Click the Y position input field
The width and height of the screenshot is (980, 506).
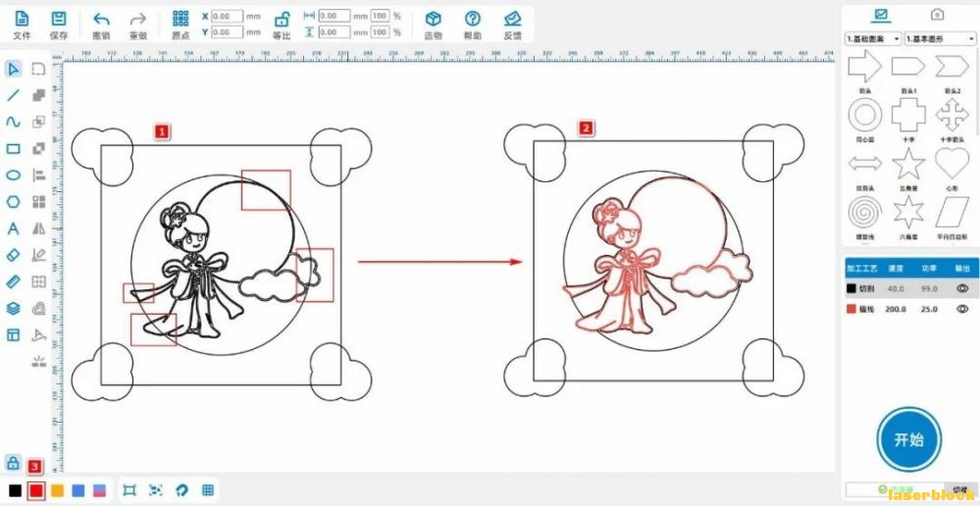(228, 31)
